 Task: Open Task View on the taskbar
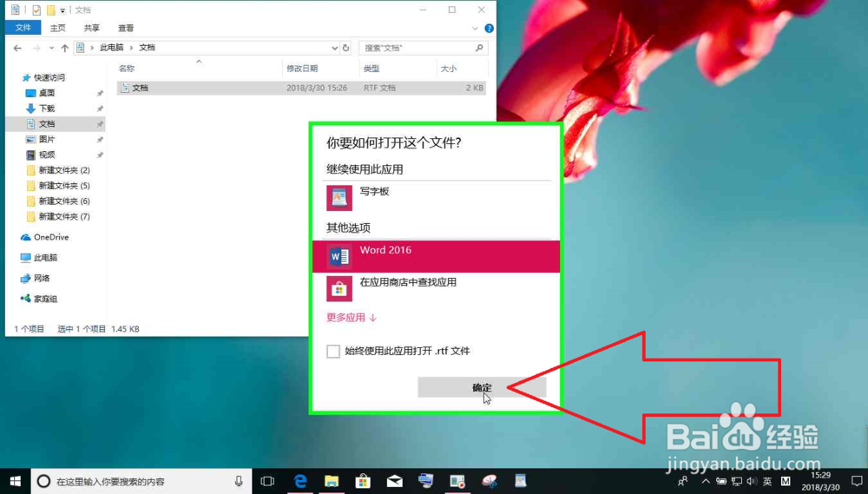point(267,481)
